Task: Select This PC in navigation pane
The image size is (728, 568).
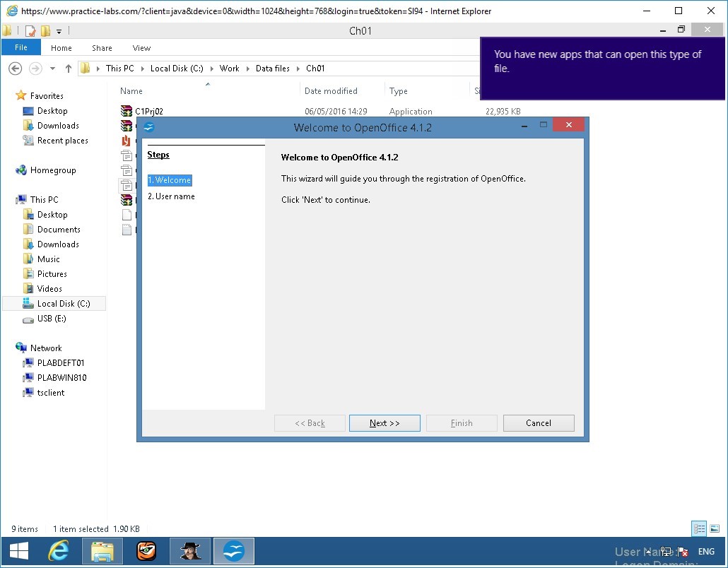Action: [44, 199]
